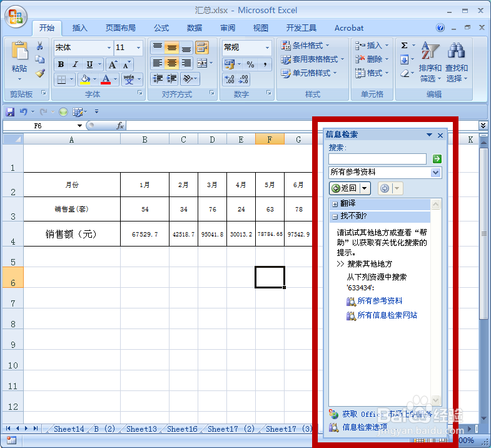Open 所有参考资料 combo box
The image size is (491, 448).
(385, 172)
